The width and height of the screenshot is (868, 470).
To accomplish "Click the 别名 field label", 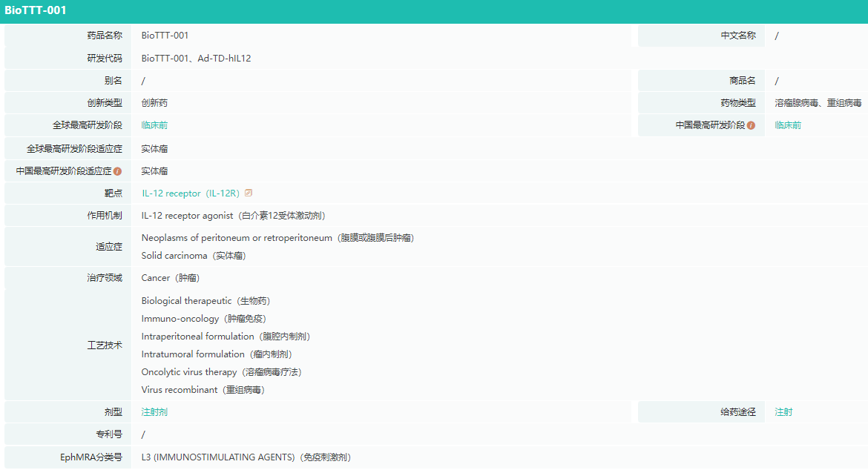I will (x=114, y=81).
